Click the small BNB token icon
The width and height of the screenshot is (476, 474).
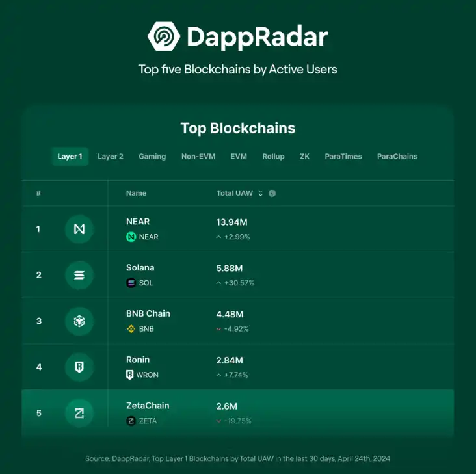[x=131, y=328]
